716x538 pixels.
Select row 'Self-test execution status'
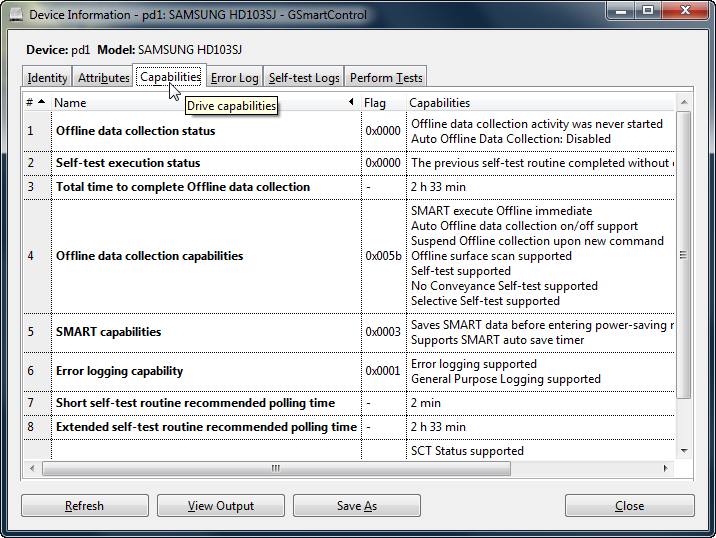pyautogui.click(x=349, y=163)
